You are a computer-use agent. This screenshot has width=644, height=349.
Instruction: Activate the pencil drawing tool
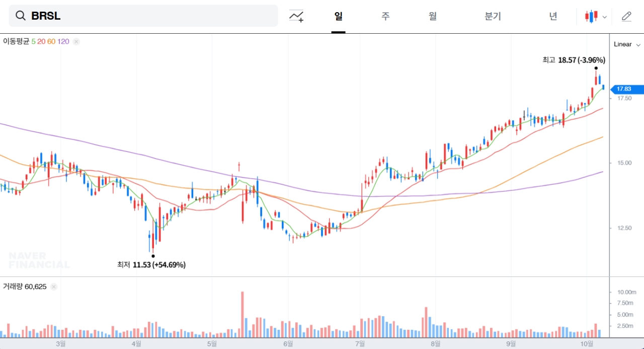tap(626, 16)
